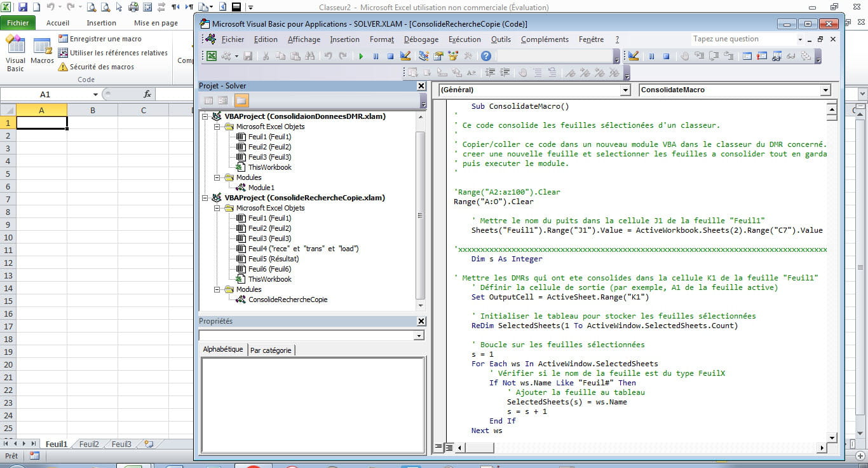Switch to the Par catégorie properties tab
Screen dimensions: 868x468
(271, 350)
